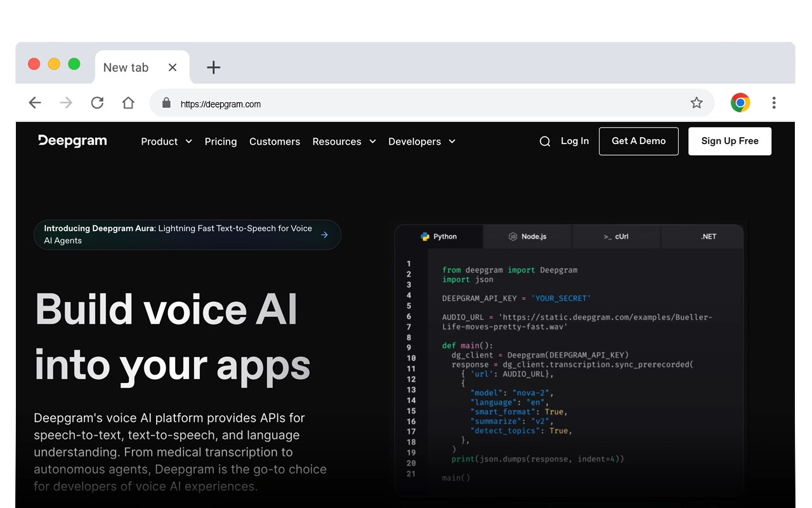Close the New tab tab
812x508 pixels.
pyautogui.click(x=173, y=67)
